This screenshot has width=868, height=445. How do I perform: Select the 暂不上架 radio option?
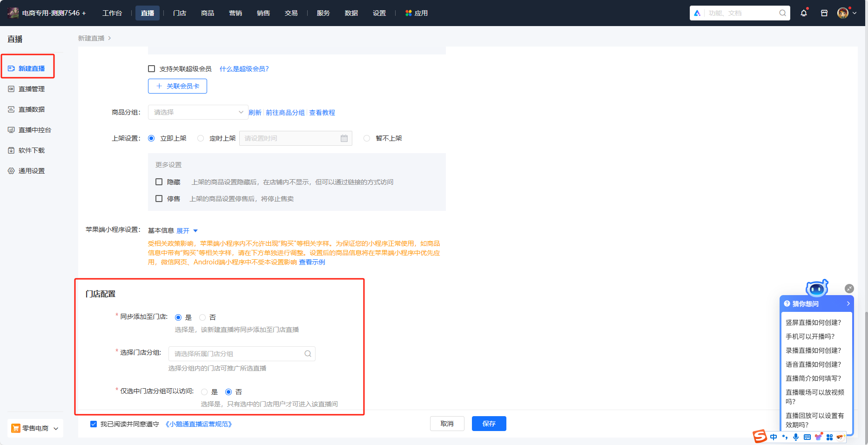367,138
